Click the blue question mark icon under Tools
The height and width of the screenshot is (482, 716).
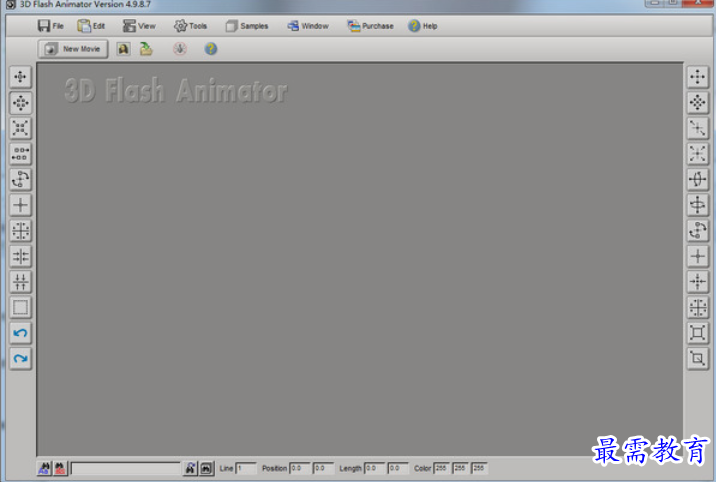[x=211, y=49]
